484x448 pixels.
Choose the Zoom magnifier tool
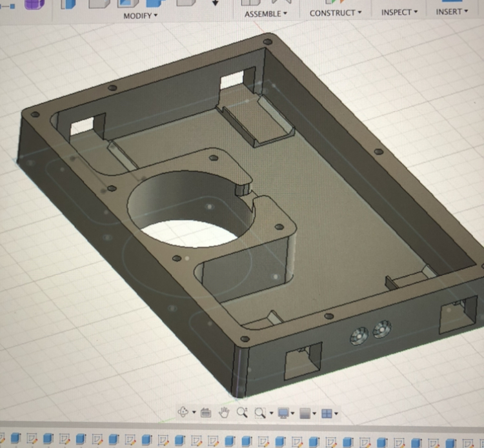tap(242, 412)
